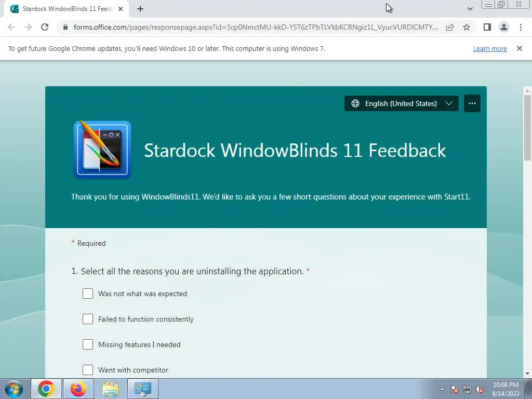Click scrollbar down arrow
Image resolution: width=532 pixels, height=399 pixels.
point(527,374)
